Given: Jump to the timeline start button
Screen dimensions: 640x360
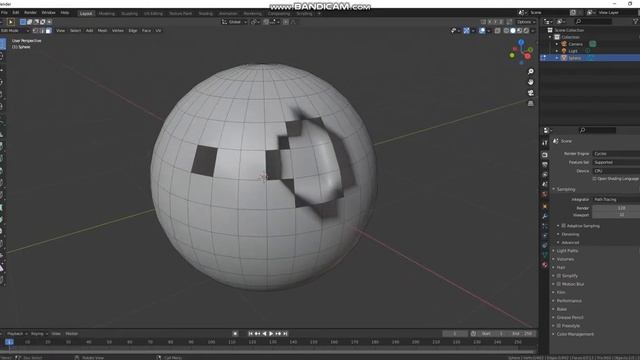Looking at the screenshot, I should pyautogui.click(x=251, y=333).
